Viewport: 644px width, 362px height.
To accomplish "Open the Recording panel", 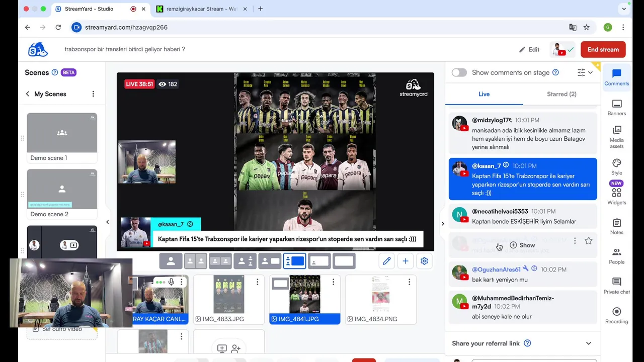I will pyautogui.click(x=617, y=315).
